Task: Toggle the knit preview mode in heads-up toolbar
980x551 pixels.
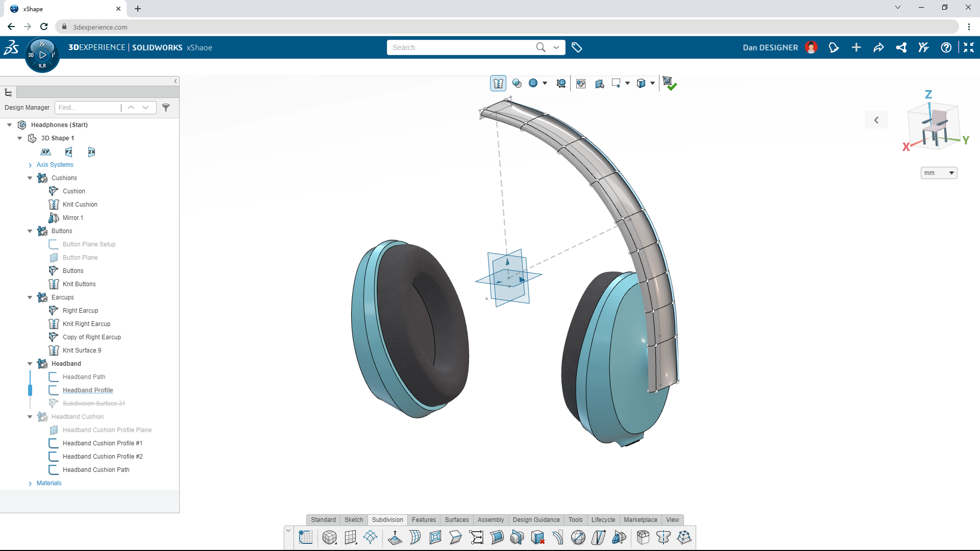Action: (x=498, y=83)
